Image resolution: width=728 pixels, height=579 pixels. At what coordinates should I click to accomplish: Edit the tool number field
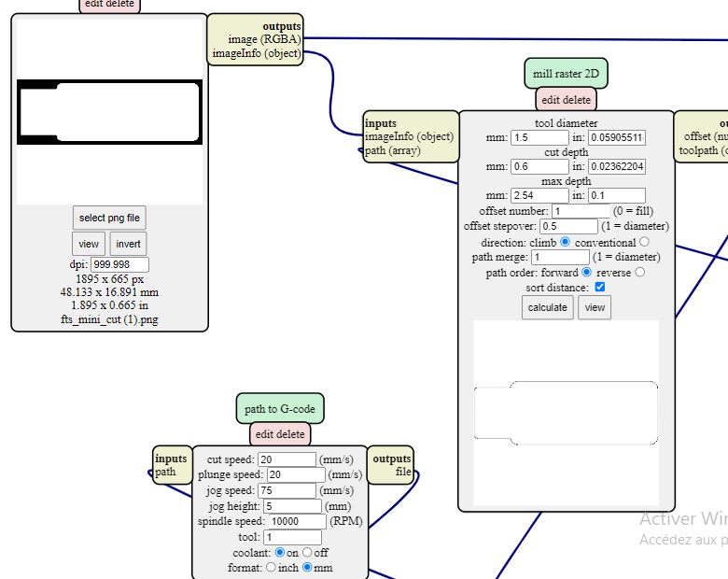click(292, 537)
